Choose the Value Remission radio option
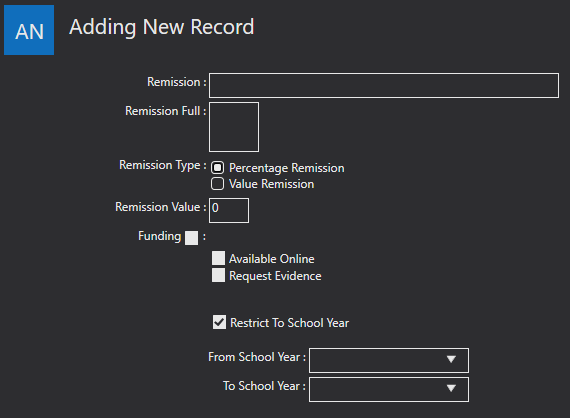The image size is (570, 418). [217, 184]
